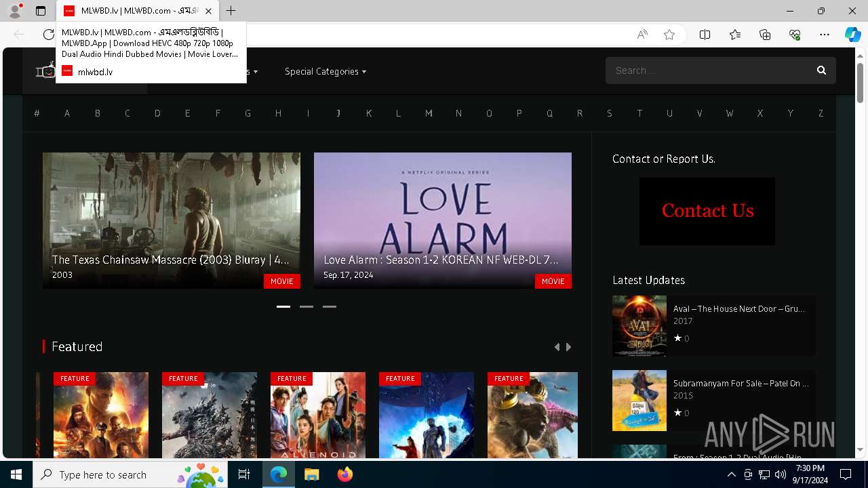
Task: Open the Copilot sidebar icon
Action: pyautogui.click(x=852, y=35)
